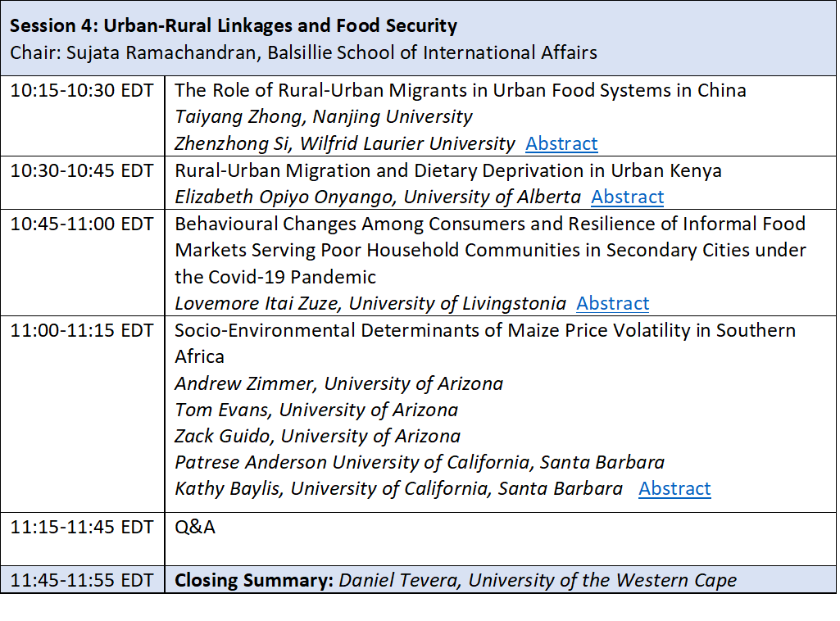Image resolution: width=840 pixels, height=621 pixels.
Task: Click Daniel Tevera, University of the Western Cape
Action: click(x=538, y=580)
